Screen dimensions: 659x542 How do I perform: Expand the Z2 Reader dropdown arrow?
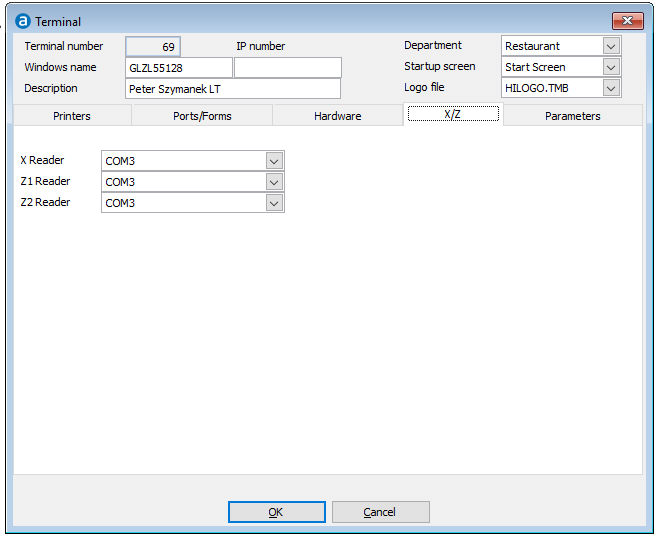coord(274,203)
